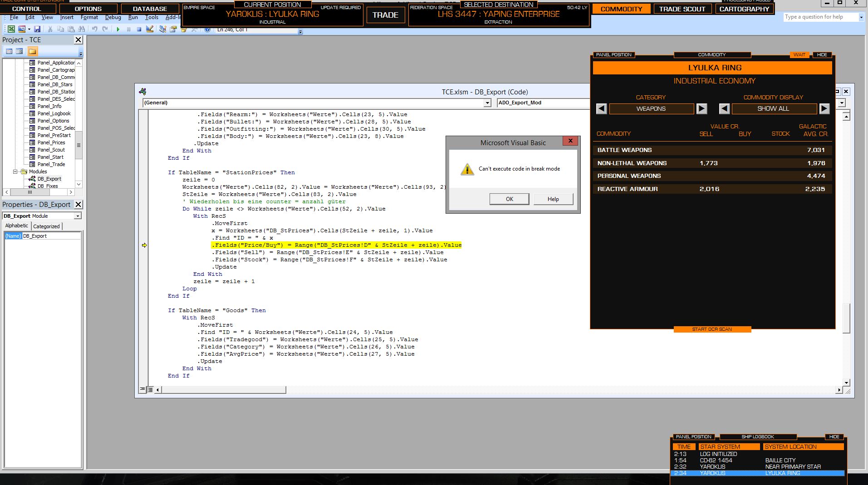Click the DATABASE button in the TCE top bar
868x485 pixels.
[150, 9]
